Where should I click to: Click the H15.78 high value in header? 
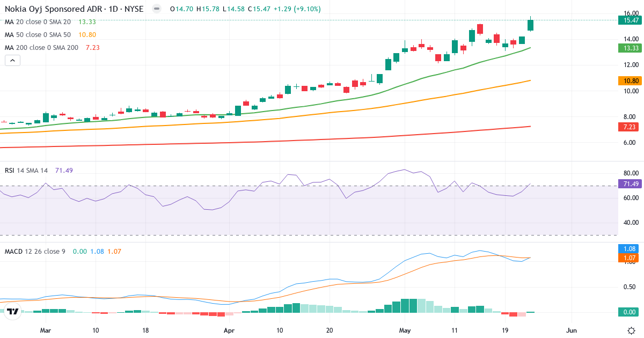pos(208,9)
